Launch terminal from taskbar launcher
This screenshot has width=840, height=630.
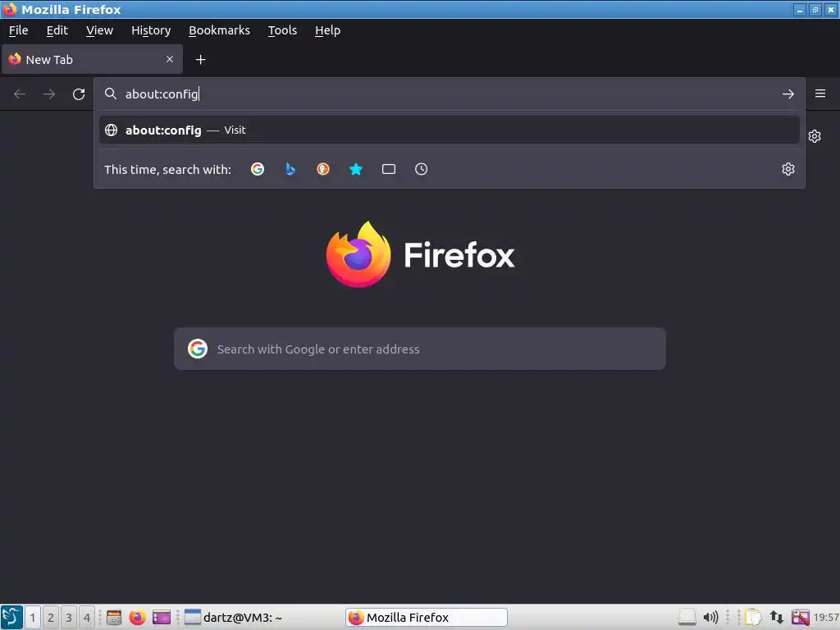tap(162, 617)
